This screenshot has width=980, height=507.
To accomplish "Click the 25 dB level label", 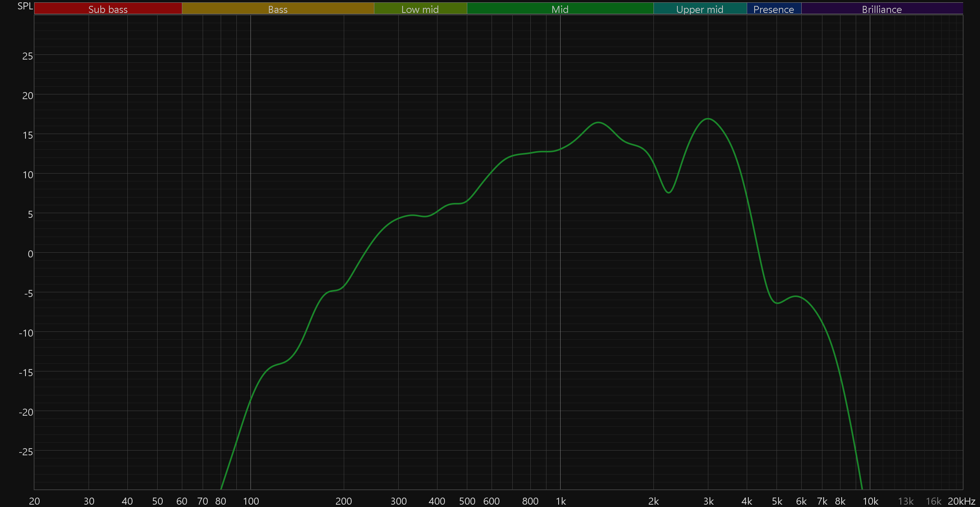I will 28,56.
